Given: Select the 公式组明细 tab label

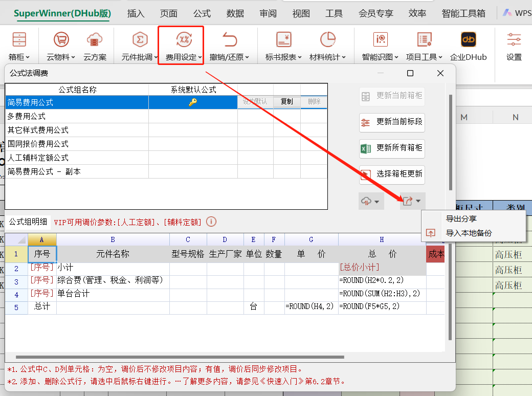Looking at the screenshot, I should coord(28,222).
